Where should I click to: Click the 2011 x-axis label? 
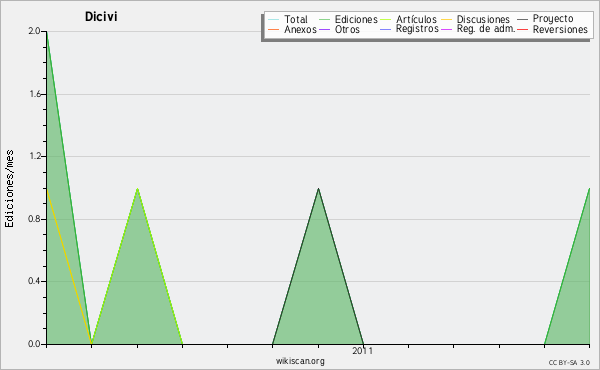coord(362,351)
